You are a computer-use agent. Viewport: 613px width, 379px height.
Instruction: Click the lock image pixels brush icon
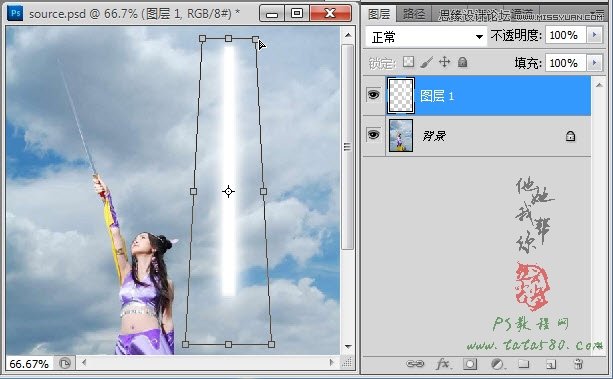tap(426, 62)
